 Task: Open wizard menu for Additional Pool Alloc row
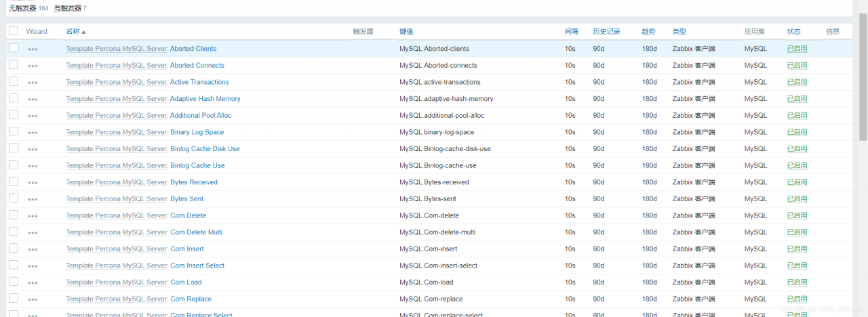tap(33, 116)
